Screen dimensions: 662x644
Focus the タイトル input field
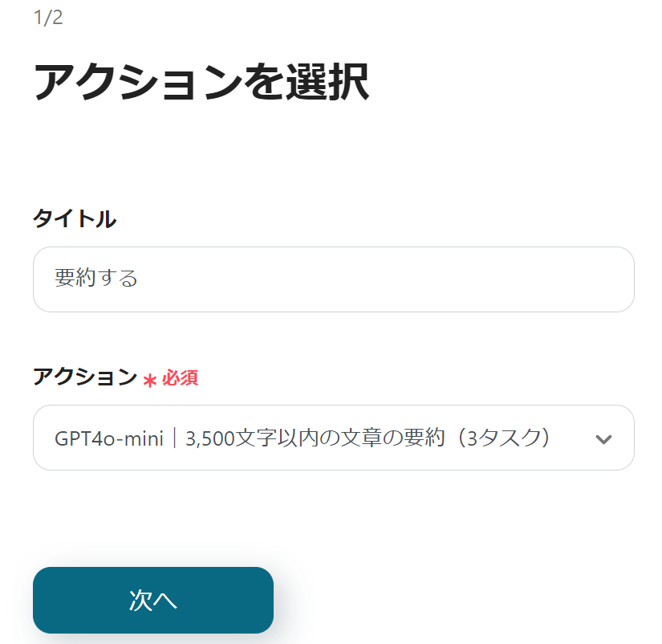(333, 279)
